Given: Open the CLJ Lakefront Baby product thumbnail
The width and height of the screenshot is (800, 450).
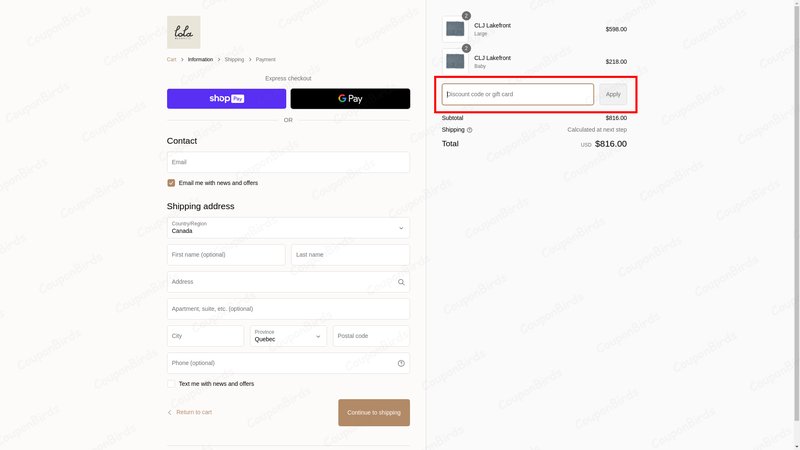Looking at the screenshot, I should point(455,61).
